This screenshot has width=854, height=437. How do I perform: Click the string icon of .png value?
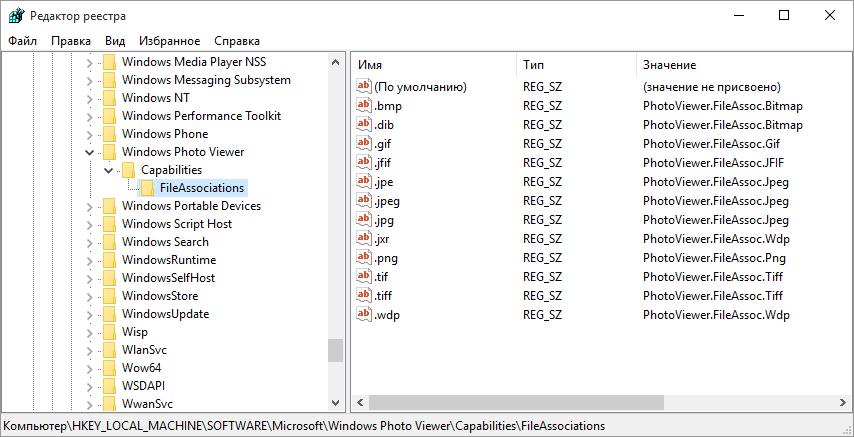click(363, 257)
